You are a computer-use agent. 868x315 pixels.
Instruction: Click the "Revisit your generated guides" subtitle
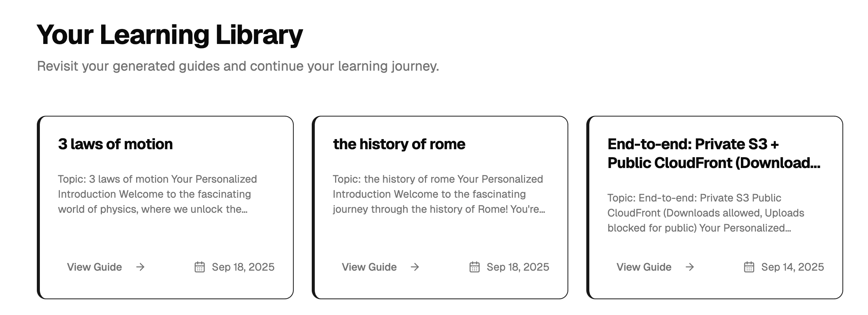point(238,66)
